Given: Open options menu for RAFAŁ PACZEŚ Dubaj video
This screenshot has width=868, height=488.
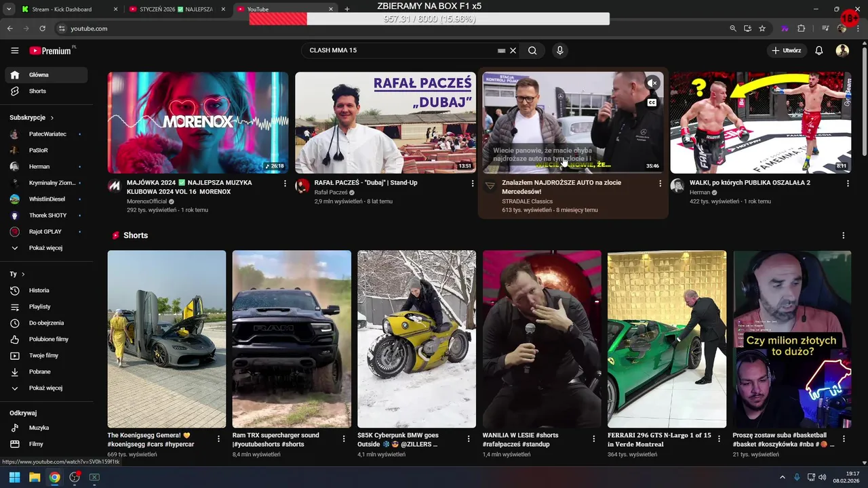Looking at the screenshot, I should [473, 183].
